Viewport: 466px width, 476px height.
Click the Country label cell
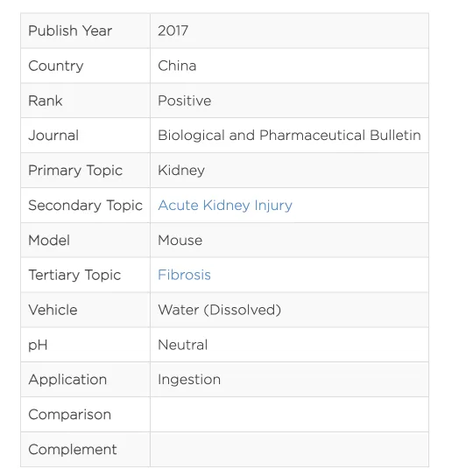[86, 66]
